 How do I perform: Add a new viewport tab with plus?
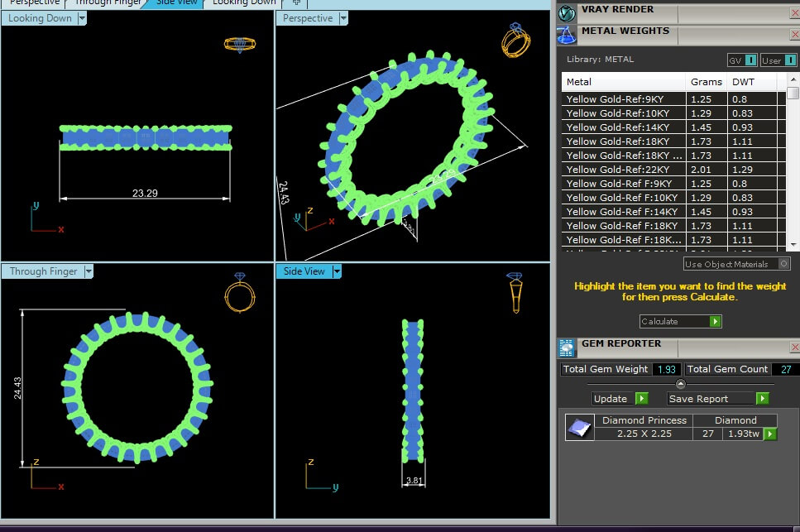tap(295, 2)
